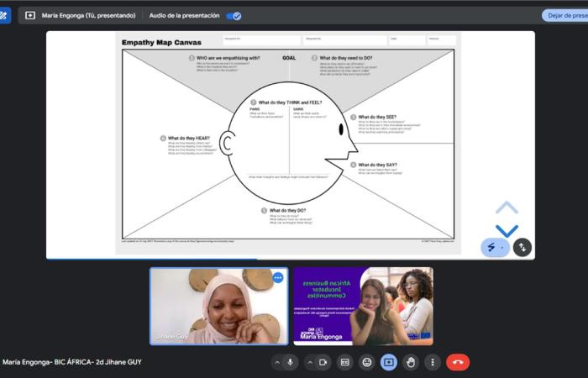Click the up-down arrows swap button

tap(522, 248)
